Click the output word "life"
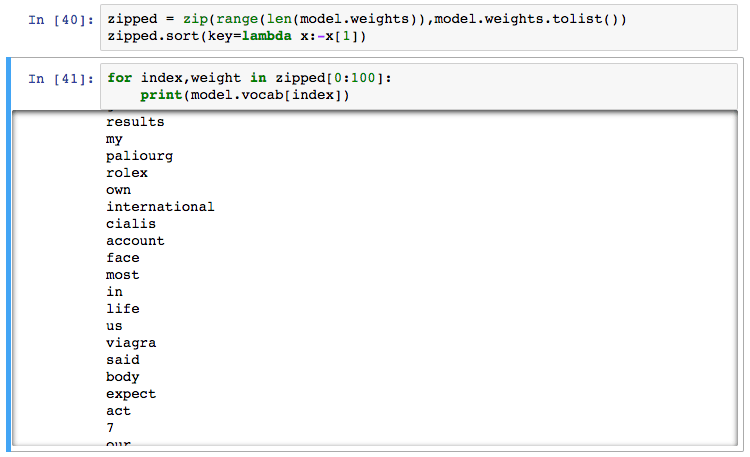The width and height of the screenshot is (750, 457). [x=123, y=309]
